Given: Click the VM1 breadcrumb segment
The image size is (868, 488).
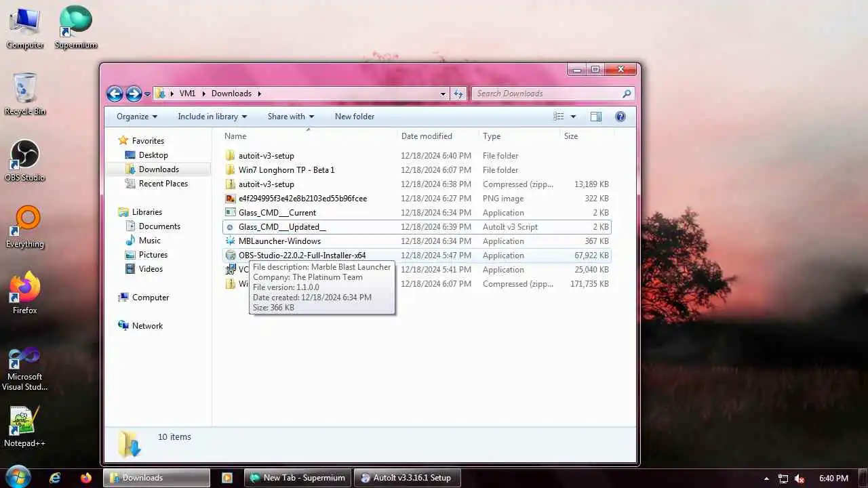Looking at the screenshot, I should tap(188, 94).
